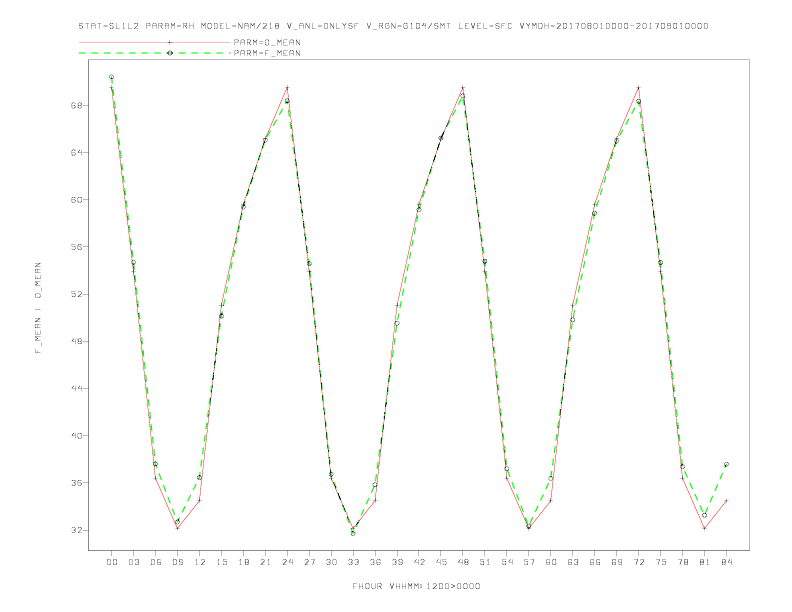792x612 pixels.
Task: Select the PARM=F_MEAN legend label
Action: [267, 53]
